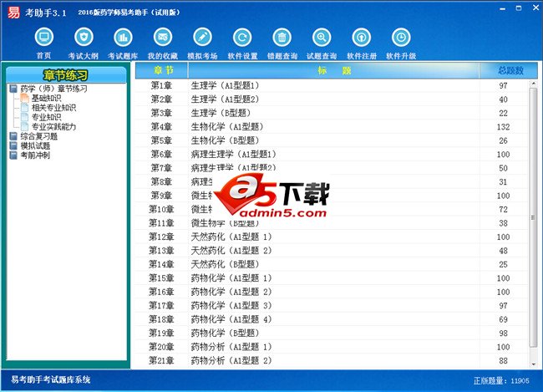The height and width of the screenshot is (392, 543).
Task: Select row 天然药化（B型题）
Action: pyautogui.click(x=332, y=264)
